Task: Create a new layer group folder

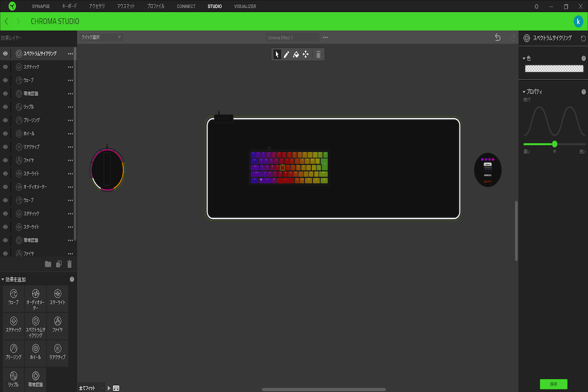Action: 48,264
